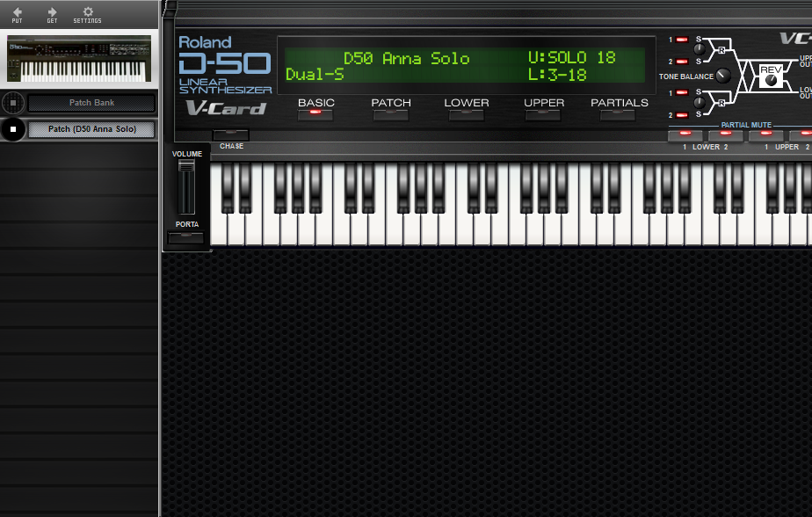Open the Patch Bank entry
Viewport: 812px width, 517px height.
coord(91,103)
